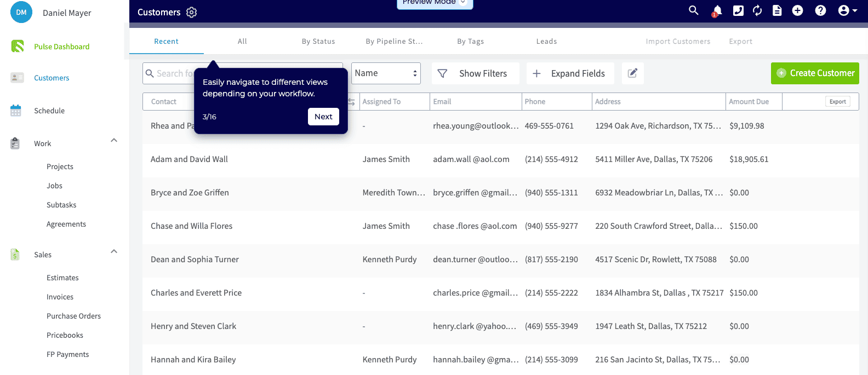
Task: Open Agreements in the sidebar
Action: point(66,224)
